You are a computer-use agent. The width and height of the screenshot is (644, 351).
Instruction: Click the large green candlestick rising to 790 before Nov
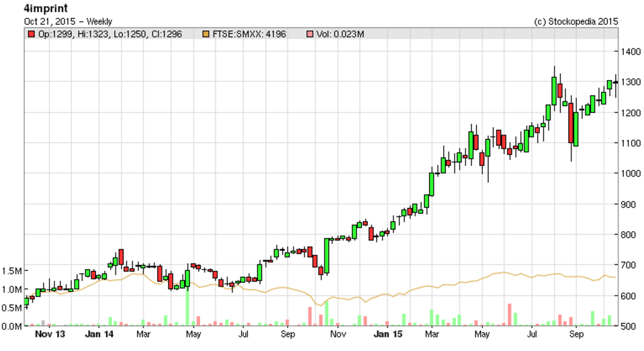pos(326,256)
